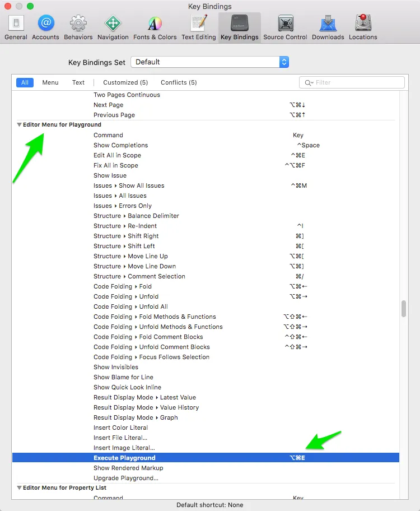This screenshot has width=420, height=511.
Task: Select Fold Comment Blocks row
Action: pos(206,337)
